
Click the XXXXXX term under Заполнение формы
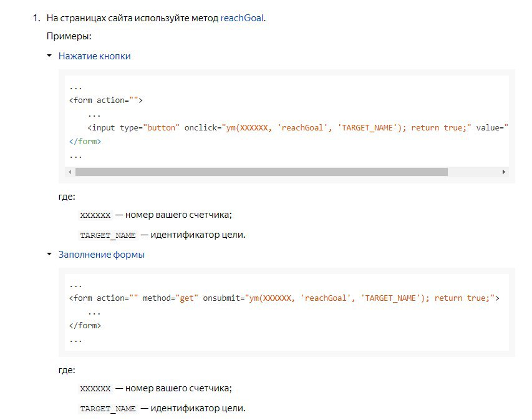tap(95, 389)
